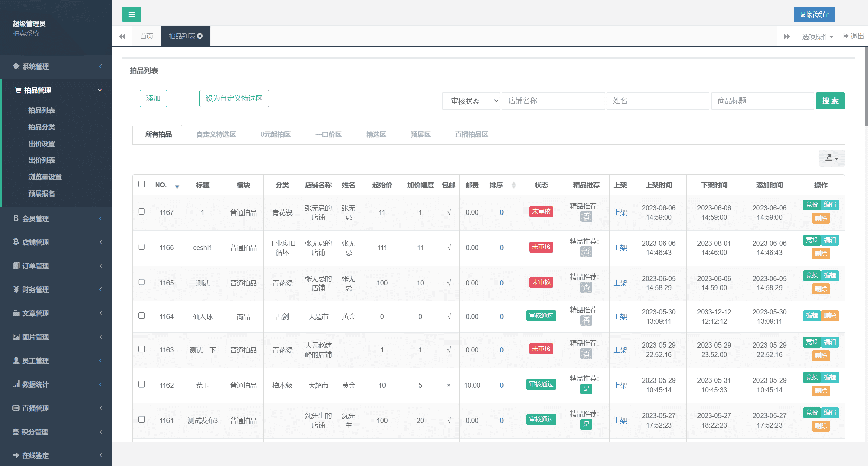
Task: Expand the 店铺管理 menu chevron
Action: point(101,242)
